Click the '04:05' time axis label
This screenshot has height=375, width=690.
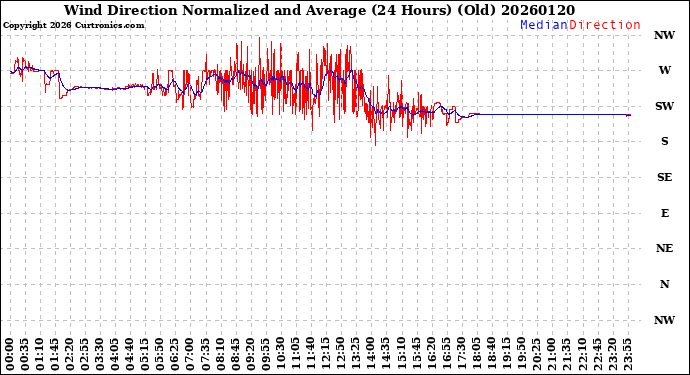tap(115, 354)
